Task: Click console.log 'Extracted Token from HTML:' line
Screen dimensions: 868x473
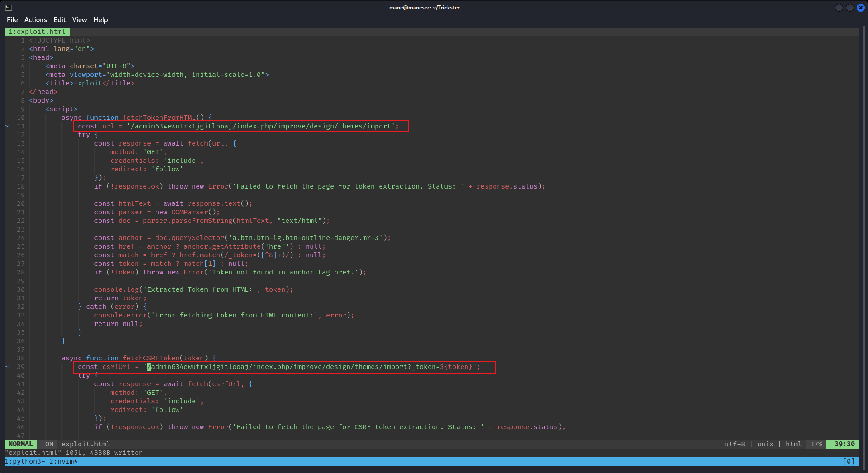Action: [193, 289]
